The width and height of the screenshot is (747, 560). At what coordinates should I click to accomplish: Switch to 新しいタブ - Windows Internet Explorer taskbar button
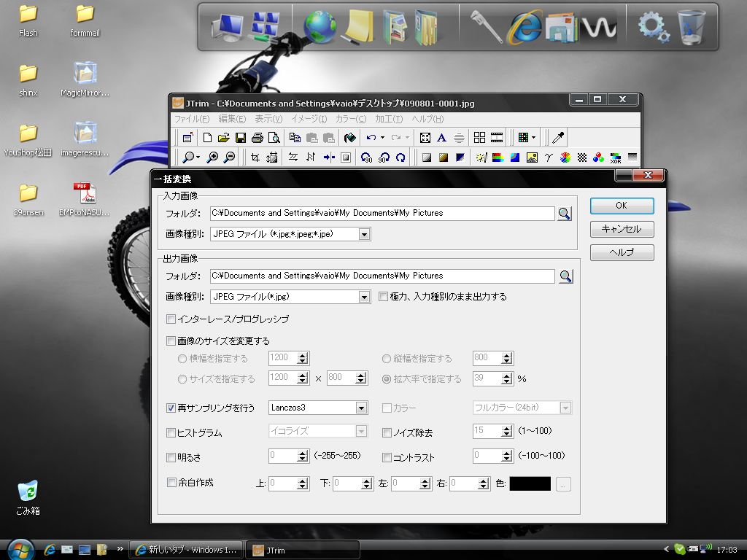pyautogui.click(x=186, y=550)
